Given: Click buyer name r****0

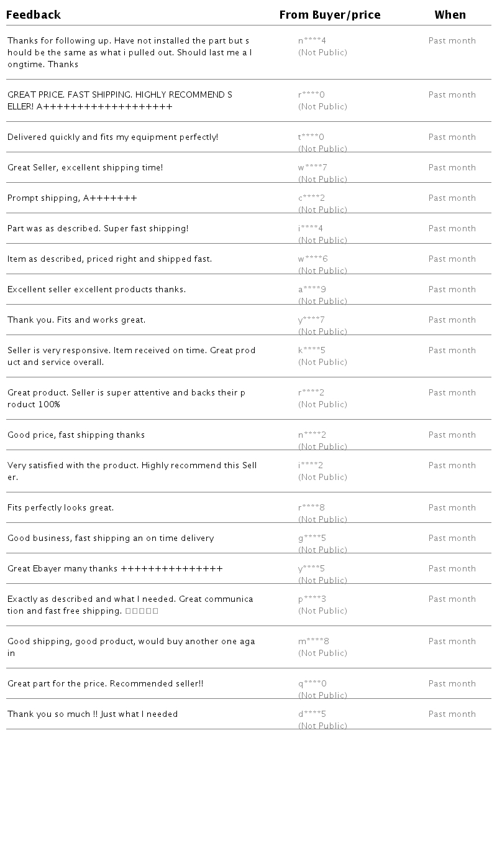Looking at the screenshot, I should pos(311,95).
